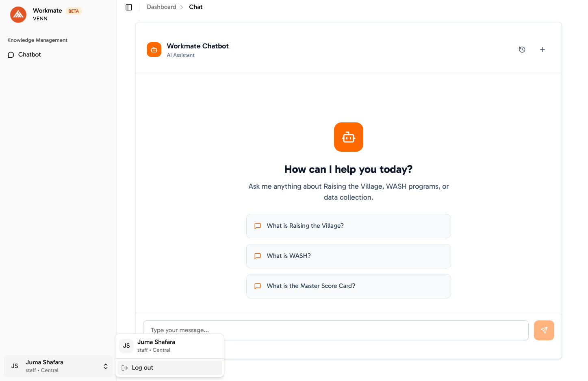
Task: Click the Chatbot speech bubble sidebar icon
Action: [x=11, y=55]
